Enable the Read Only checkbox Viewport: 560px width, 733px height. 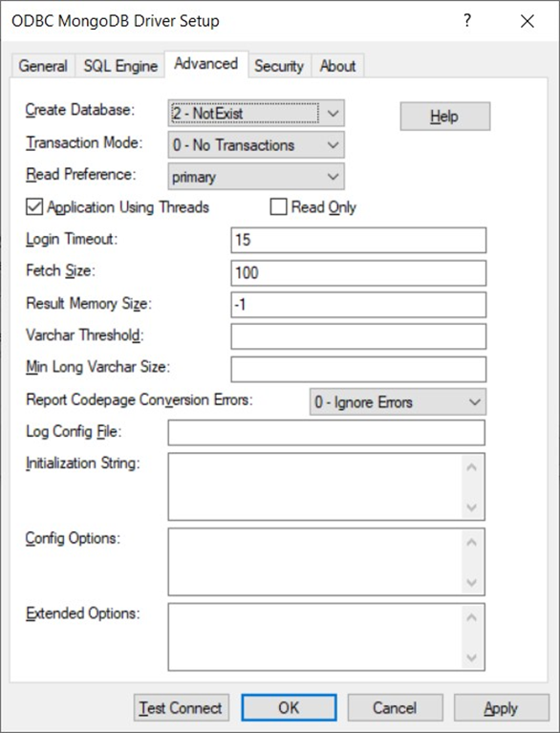click(279, 207)
